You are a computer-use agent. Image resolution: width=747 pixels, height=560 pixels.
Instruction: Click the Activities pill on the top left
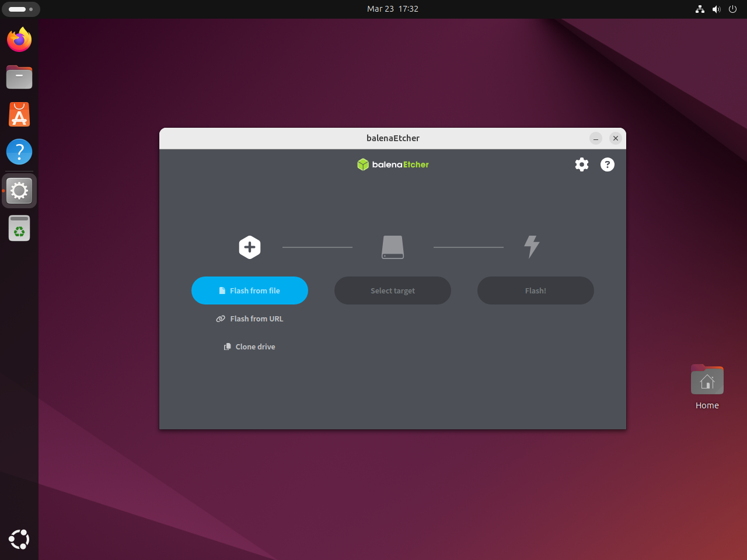click(21, 9)
